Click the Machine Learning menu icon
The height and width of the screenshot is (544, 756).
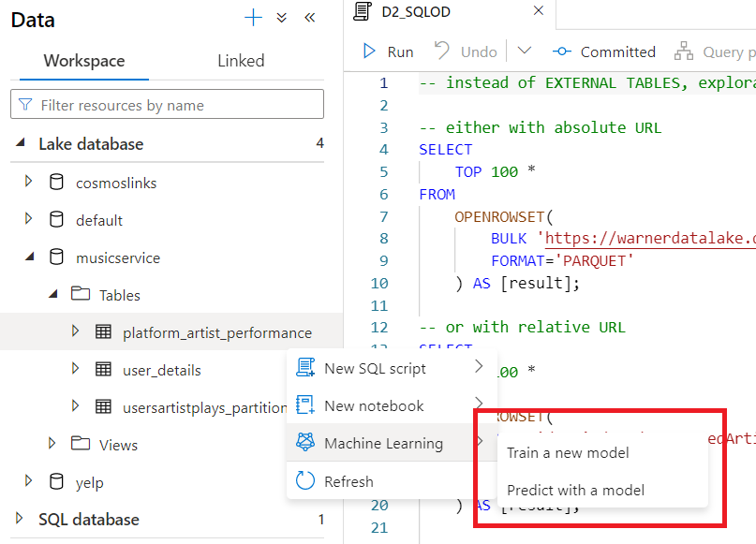coord(305,443)
